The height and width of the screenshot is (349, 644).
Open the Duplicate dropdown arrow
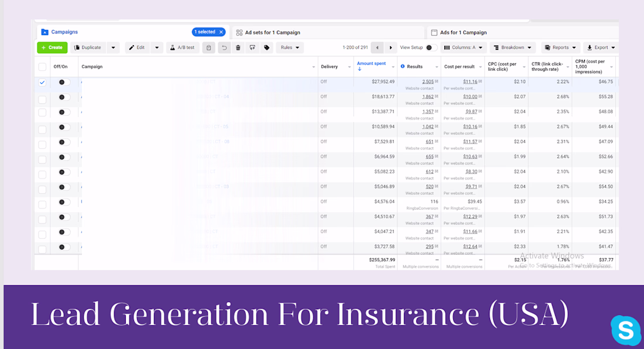click(x=114, y=47)
